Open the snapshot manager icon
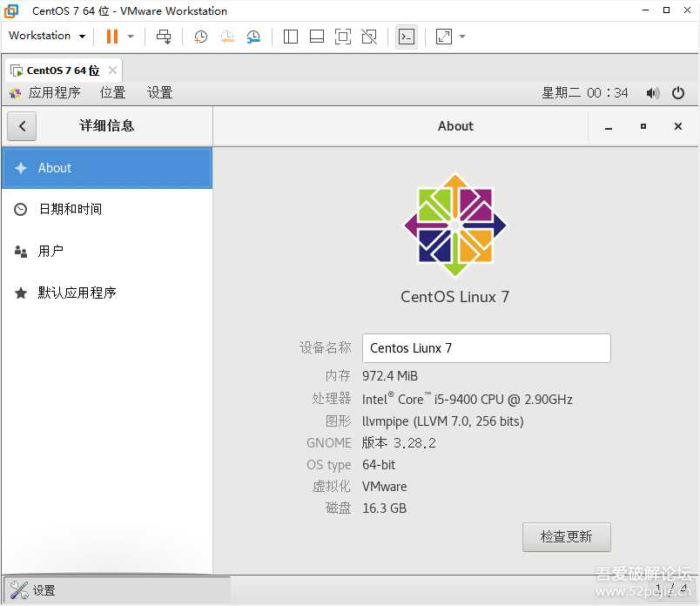The height and width of the screenshot is (606, 700). (x=253, y=37)
